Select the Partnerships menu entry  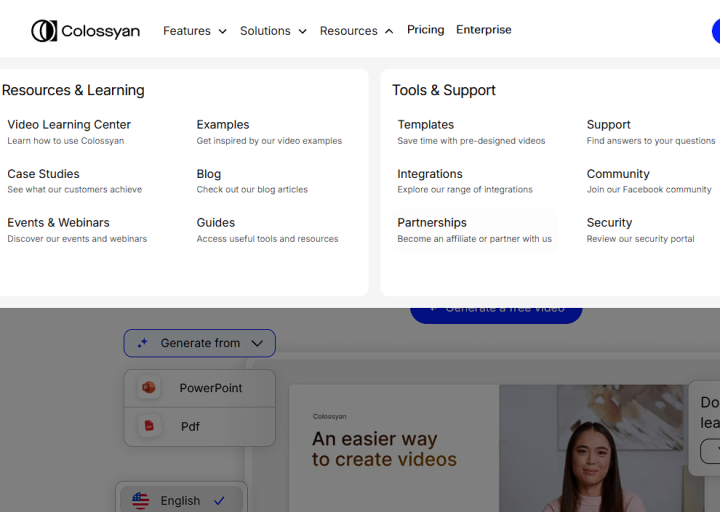pos(432,223)
